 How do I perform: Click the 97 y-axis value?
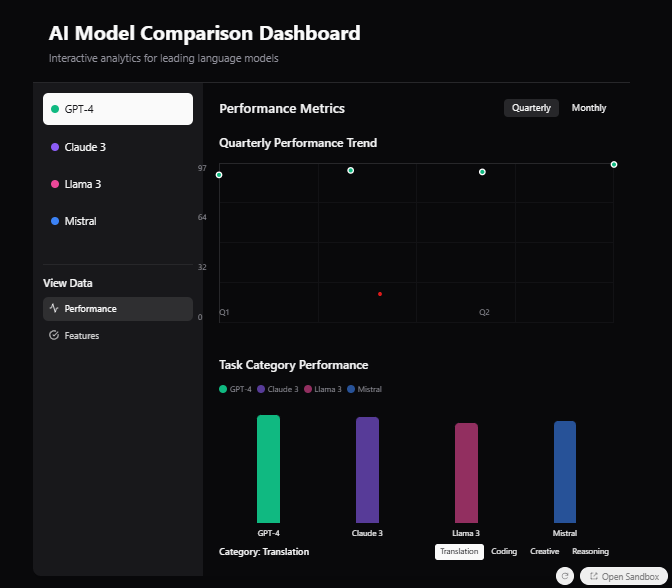coord(202,168)
